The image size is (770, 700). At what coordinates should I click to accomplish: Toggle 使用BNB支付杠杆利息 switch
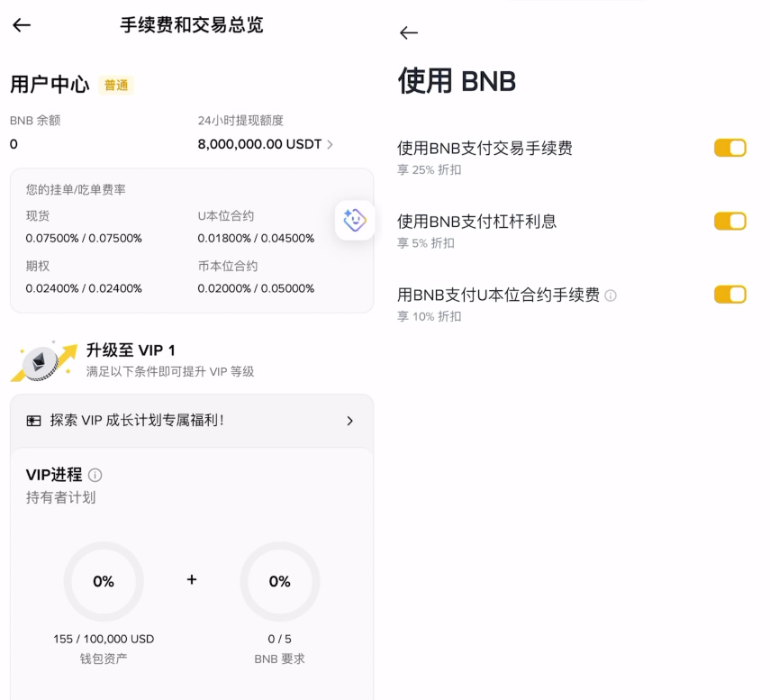729,221
